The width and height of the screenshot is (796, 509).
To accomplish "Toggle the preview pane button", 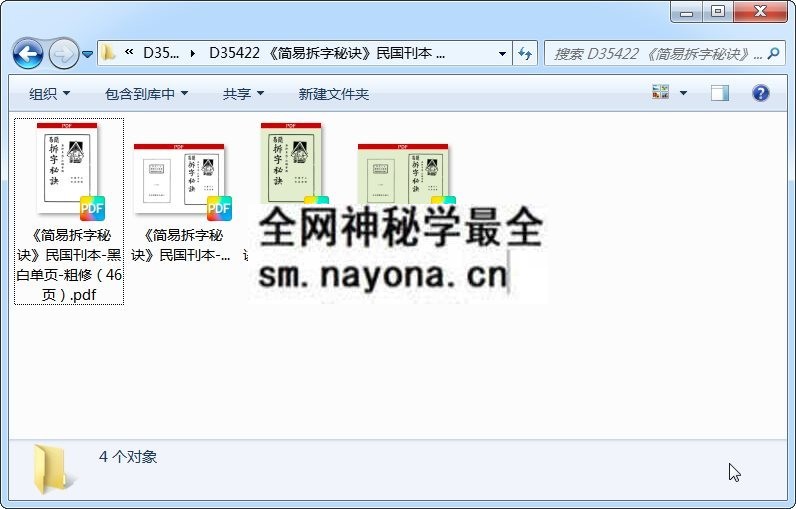I will click(x=719, y=93).
